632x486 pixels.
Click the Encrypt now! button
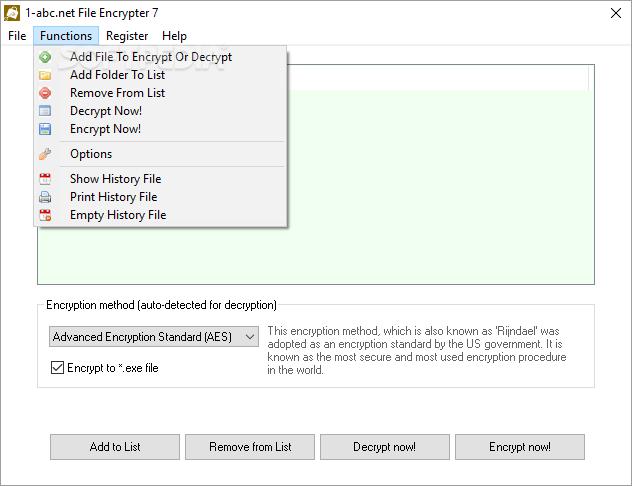tap(520, 447)
